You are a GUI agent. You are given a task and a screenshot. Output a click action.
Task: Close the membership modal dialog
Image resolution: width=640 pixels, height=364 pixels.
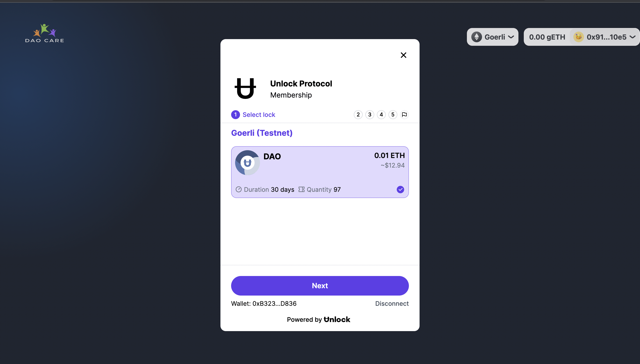click(404, 55)
